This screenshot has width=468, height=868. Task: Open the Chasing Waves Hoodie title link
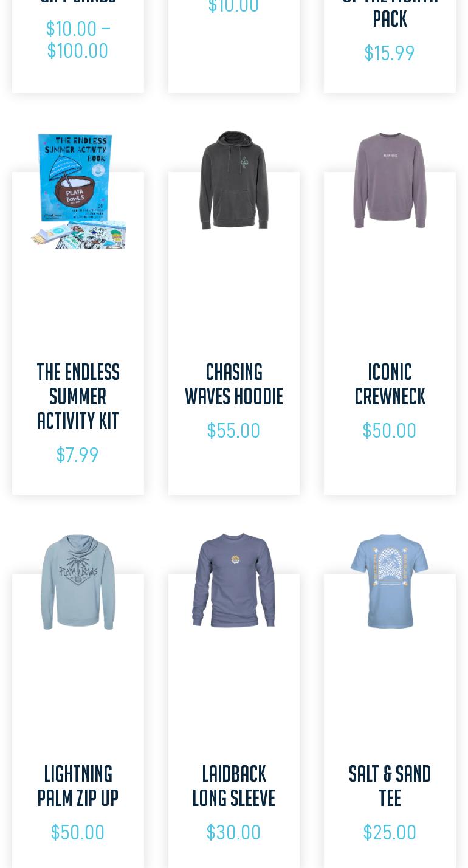point(234,385)
